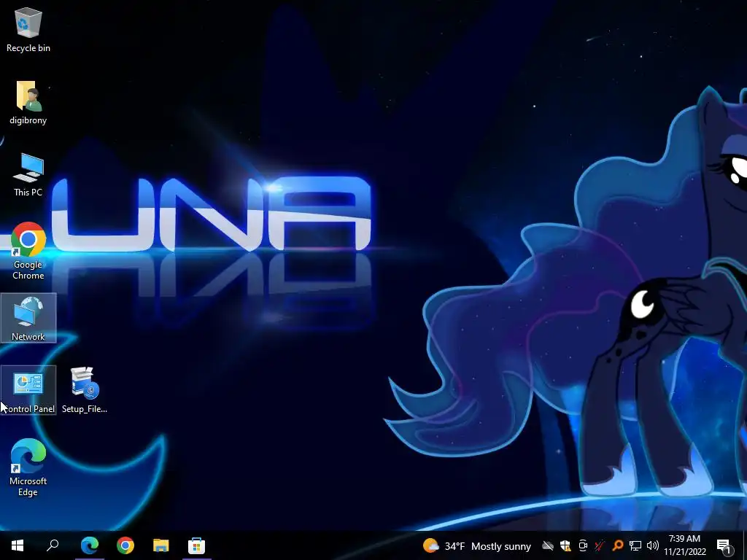Open Windows Security shield tray icon
747x560 pixels.
coord(565,545)
